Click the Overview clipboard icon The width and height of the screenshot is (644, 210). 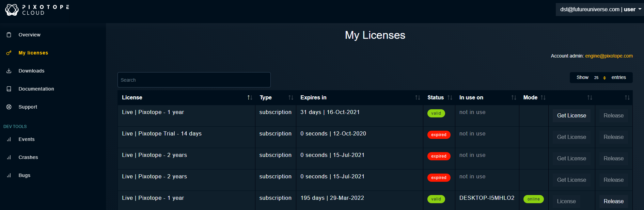[x=9, y=35]
